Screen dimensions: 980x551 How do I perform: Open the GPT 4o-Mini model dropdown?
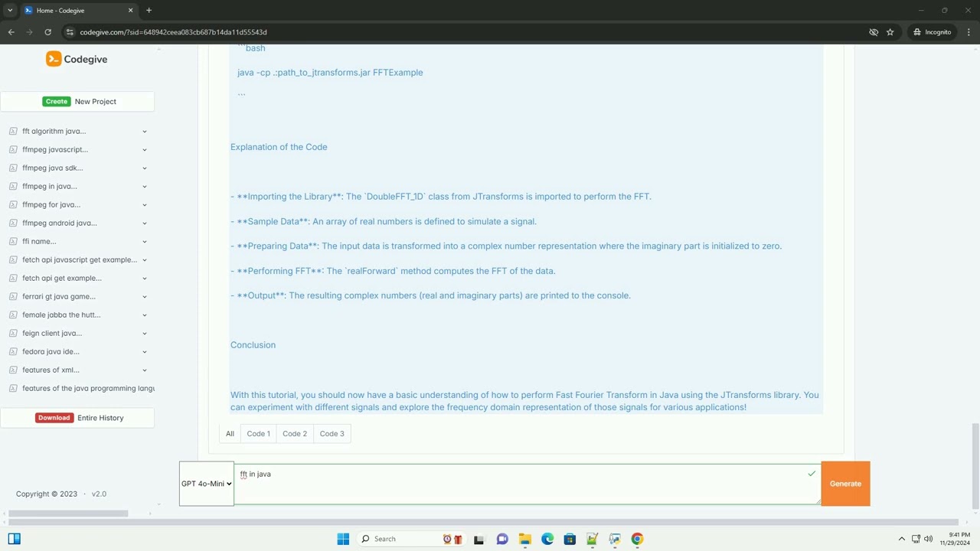(x=207, y=484)
